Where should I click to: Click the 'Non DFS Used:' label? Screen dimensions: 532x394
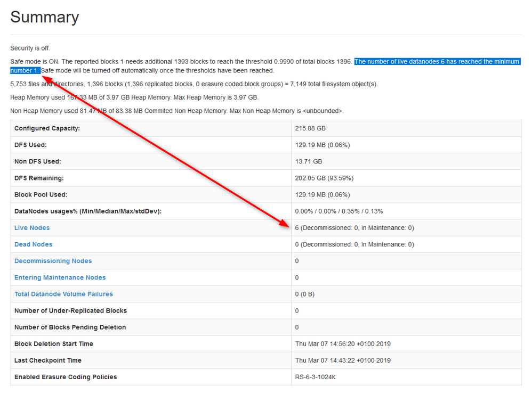38,162
